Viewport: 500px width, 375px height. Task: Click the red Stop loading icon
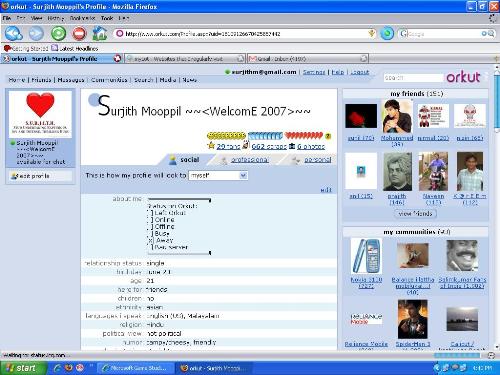pos(79,33)
